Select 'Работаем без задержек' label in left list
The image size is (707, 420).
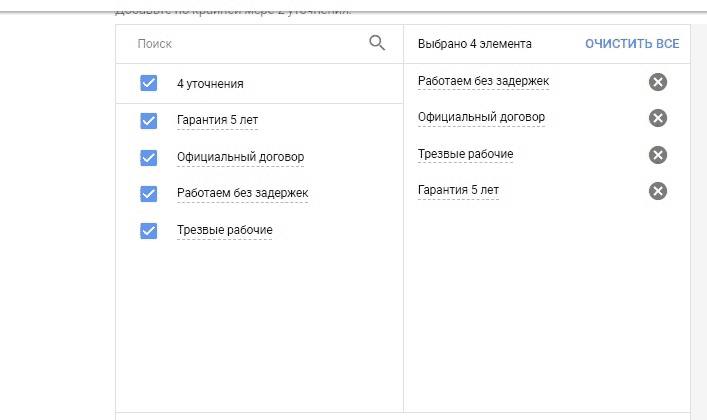pyautogui.click(x=243, y=193)
